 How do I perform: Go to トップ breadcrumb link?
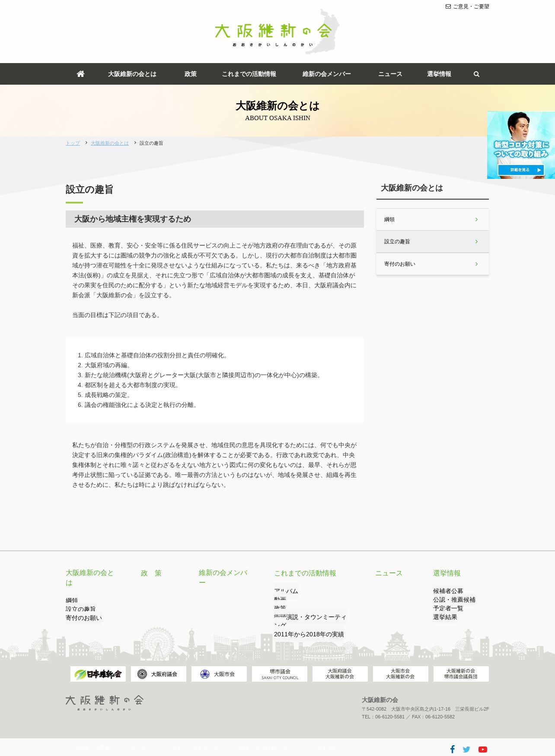tap(73, 143)
